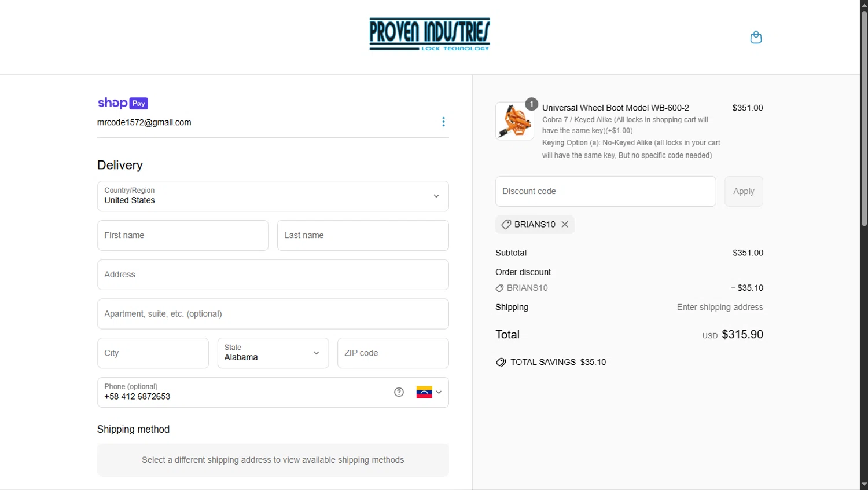Click the Subtotal label
Screen dimensions: 868x490
tap(511, 253)
